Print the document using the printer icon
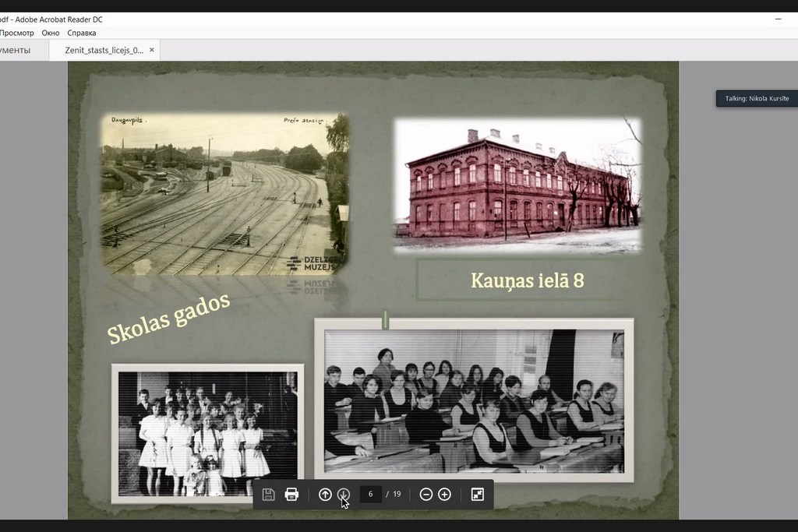The width and height of the screenshot is (798, 532). 291,495
